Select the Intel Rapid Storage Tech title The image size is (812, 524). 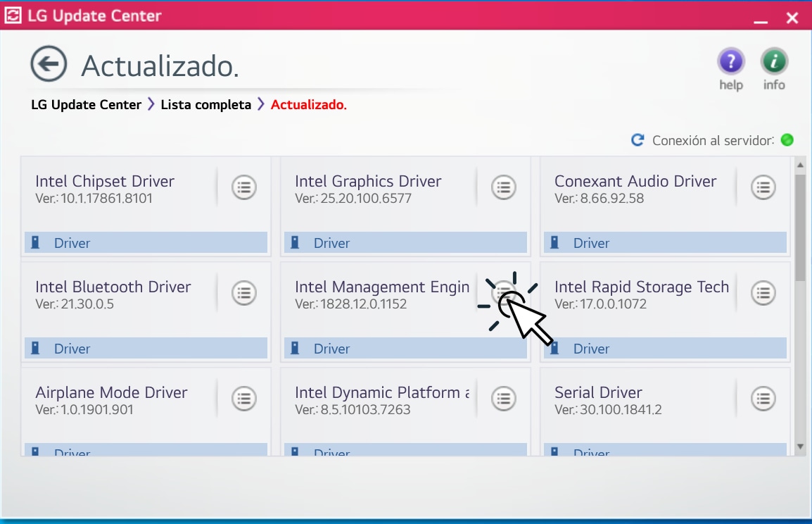point(642,287)
